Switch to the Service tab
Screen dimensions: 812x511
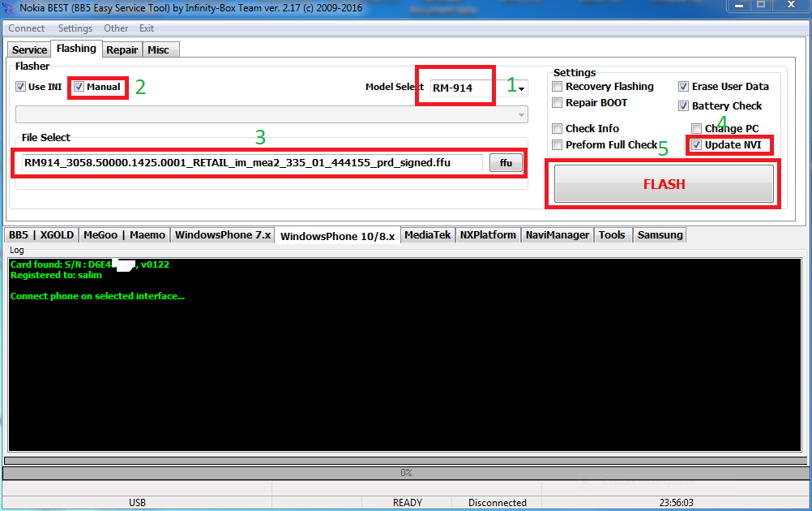29,49
